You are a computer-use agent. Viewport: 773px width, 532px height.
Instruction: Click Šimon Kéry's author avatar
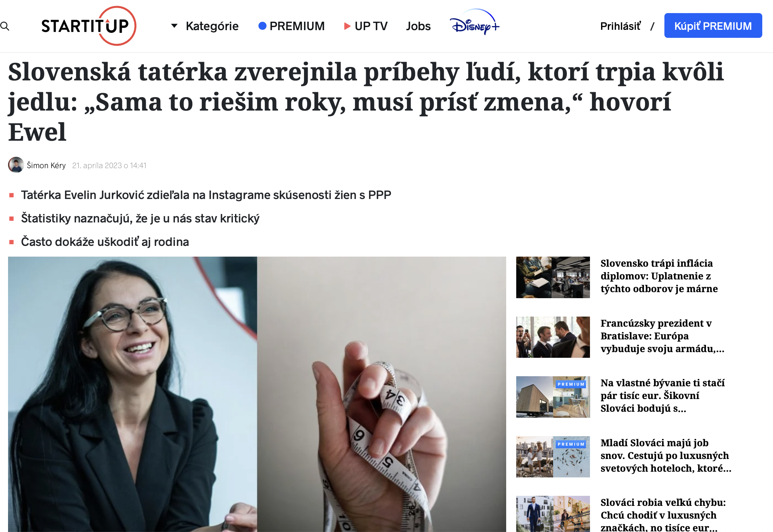coord(16,165)
